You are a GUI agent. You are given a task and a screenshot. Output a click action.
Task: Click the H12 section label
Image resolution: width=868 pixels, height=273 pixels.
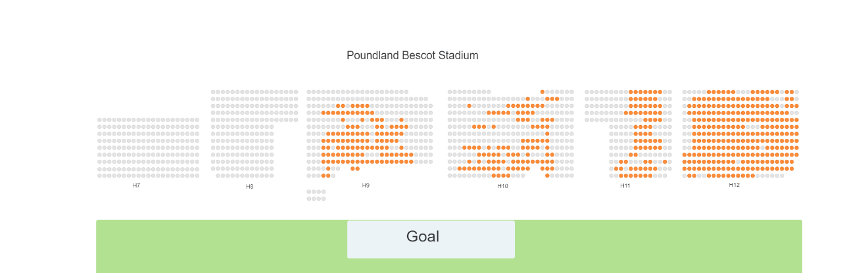coord(735,185)
